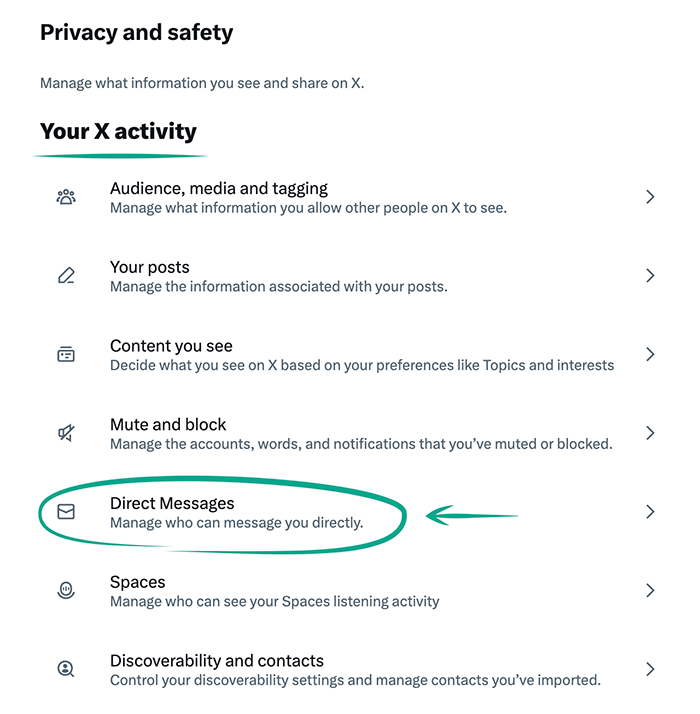Click chevron next to Mute and block
700x714 pixels.
click(x=650, y=433)
